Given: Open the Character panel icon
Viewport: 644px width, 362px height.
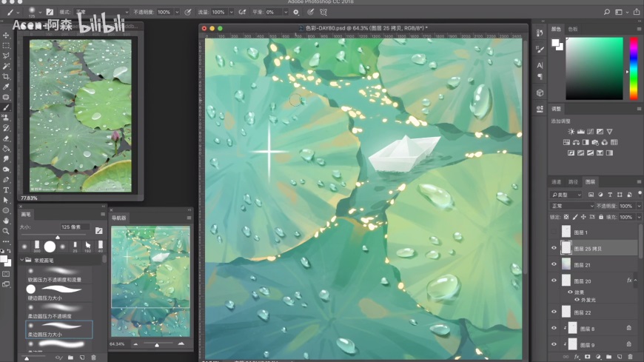Looking at the screenshot, I should pos(540,65).
